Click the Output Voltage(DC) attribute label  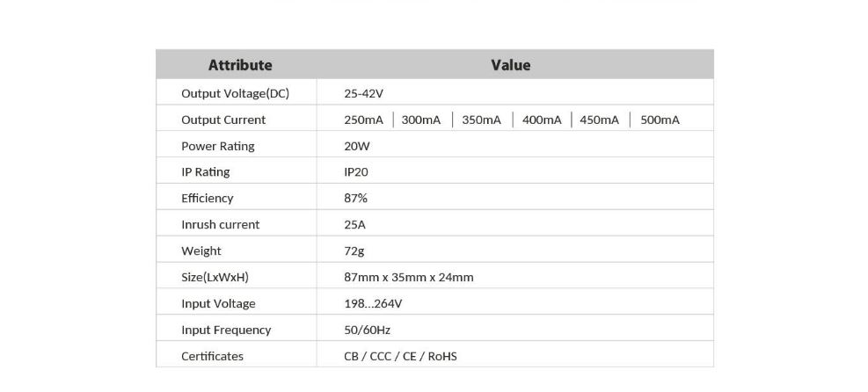(236, 94)
